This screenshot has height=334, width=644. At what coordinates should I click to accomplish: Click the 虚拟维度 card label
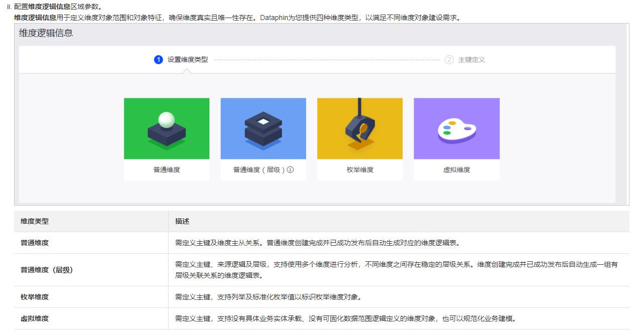click(x=456, y=170)
